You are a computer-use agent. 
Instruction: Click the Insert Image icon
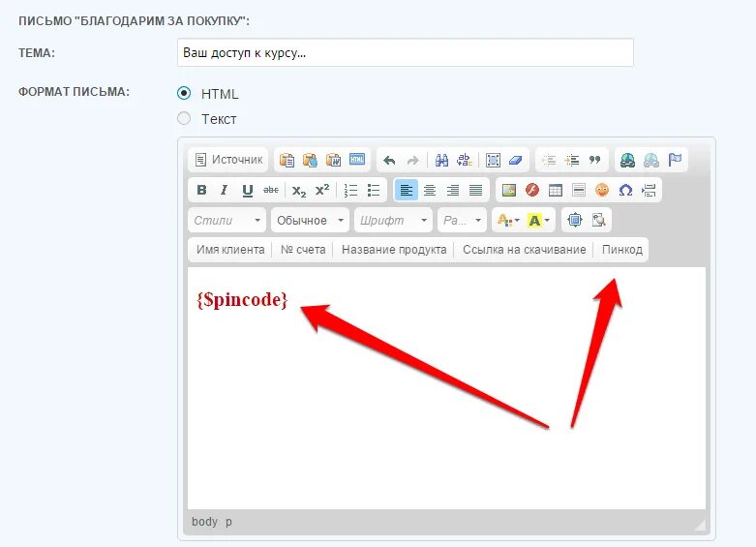tap(508, 190)
